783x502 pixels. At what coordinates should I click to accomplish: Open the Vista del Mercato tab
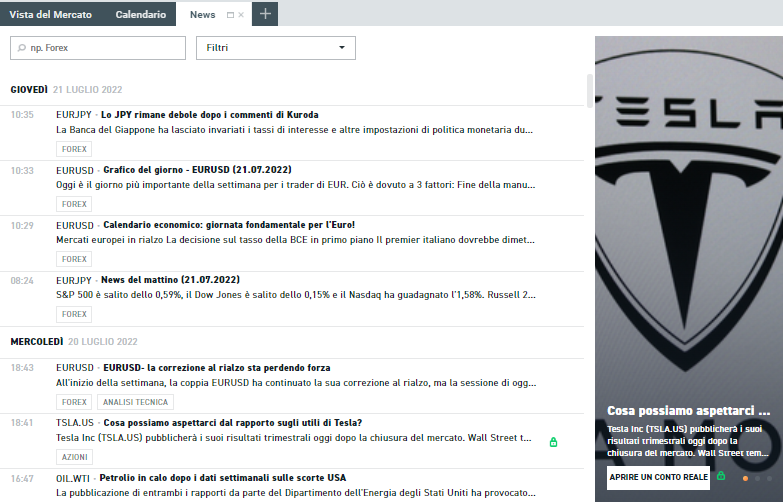pos(50,14)
